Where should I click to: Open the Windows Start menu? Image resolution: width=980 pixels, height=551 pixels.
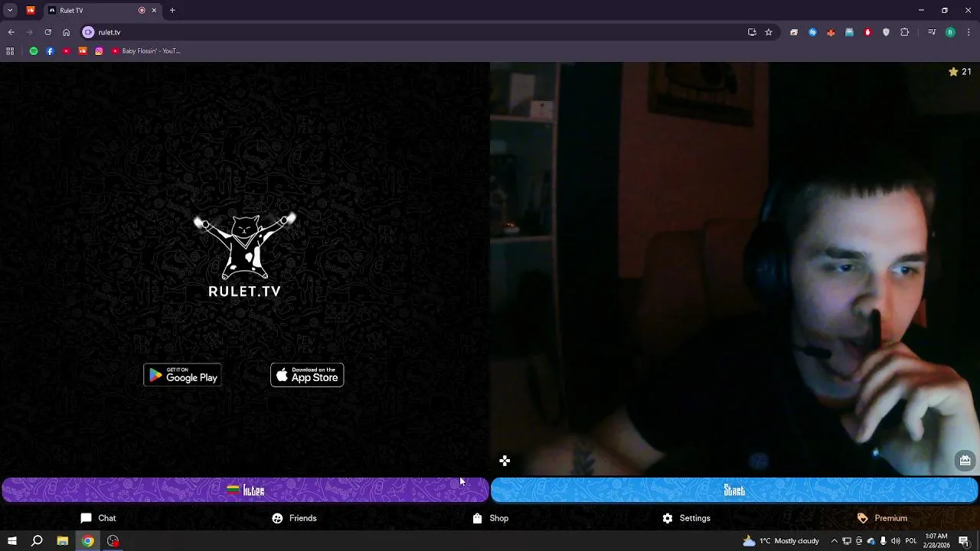(x=11, y=541)
